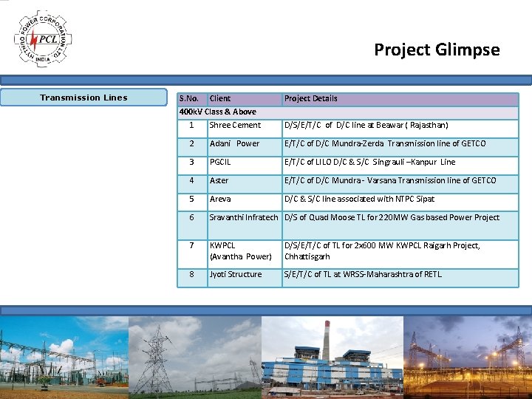The image size is (532, 399).
Task: Click the 'KWPCL (Avantha Power)' client cell
Action: point(245,254)
